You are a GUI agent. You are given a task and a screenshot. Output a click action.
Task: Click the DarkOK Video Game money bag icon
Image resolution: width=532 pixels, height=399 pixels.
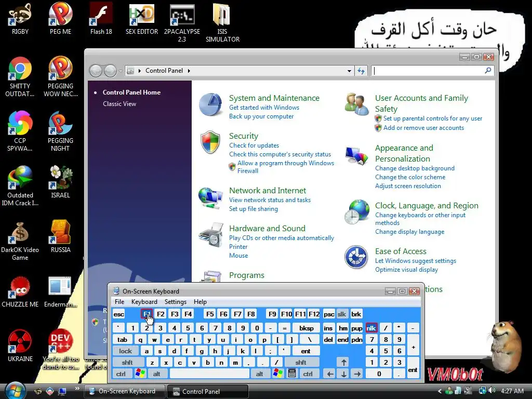tap(20, 232)
